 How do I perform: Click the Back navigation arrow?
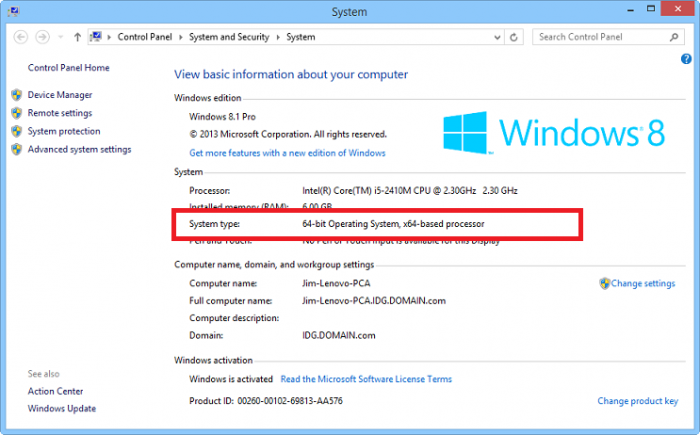coord(21,37)
